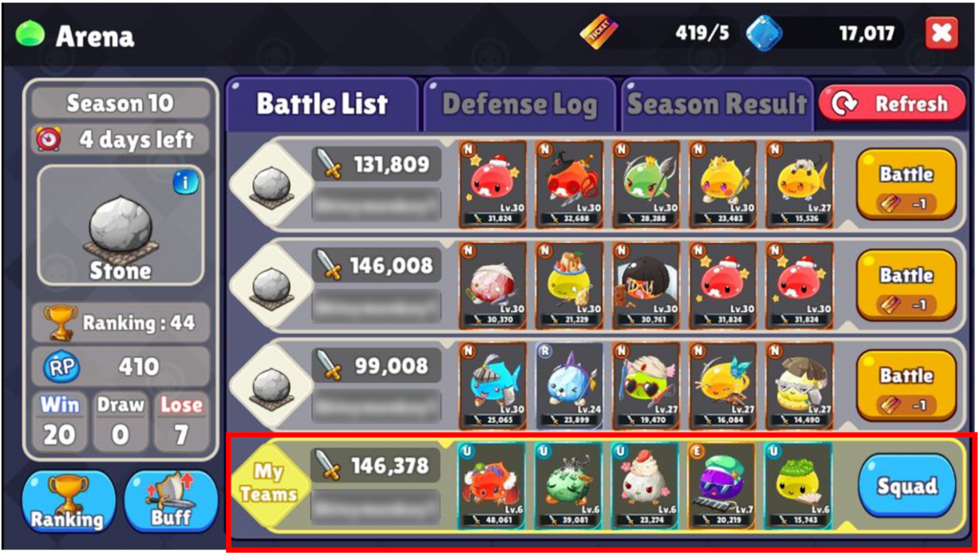Open the Buff shield button
Screen dimensions: 980x556
point(171,502)
